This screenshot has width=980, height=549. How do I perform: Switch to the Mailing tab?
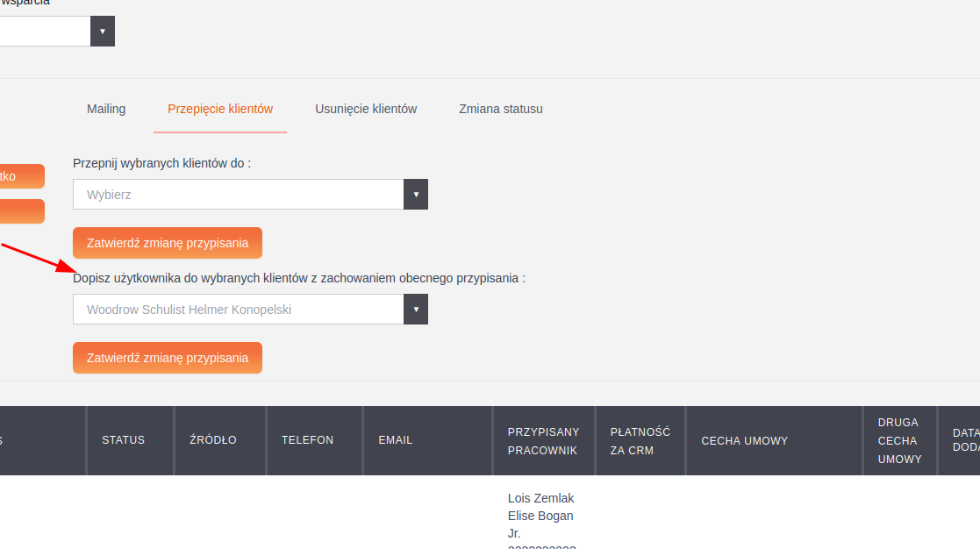(x=106, y=109)
